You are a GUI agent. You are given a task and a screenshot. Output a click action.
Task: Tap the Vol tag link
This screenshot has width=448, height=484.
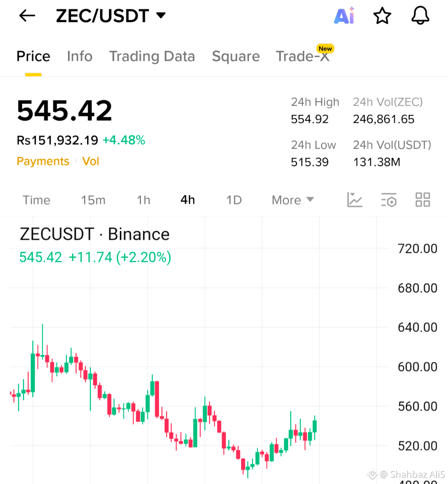click(x=91, y=161)
